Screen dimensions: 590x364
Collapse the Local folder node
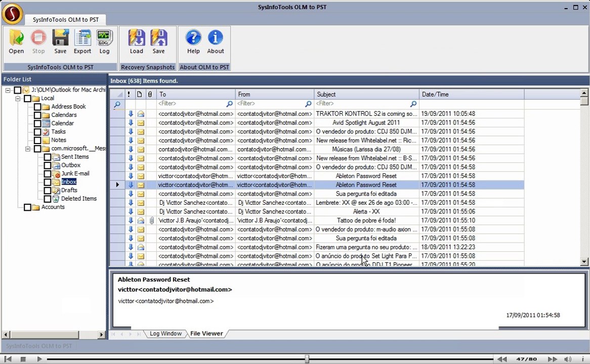click(x=18, y=99)
